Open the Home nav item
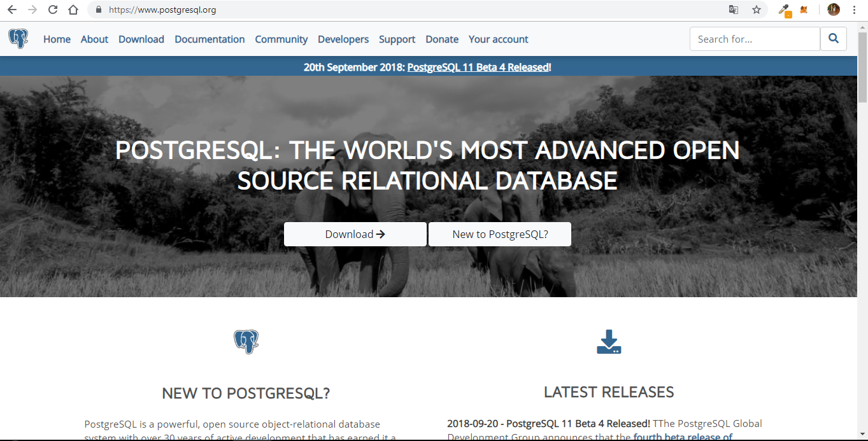 point(57,39)
